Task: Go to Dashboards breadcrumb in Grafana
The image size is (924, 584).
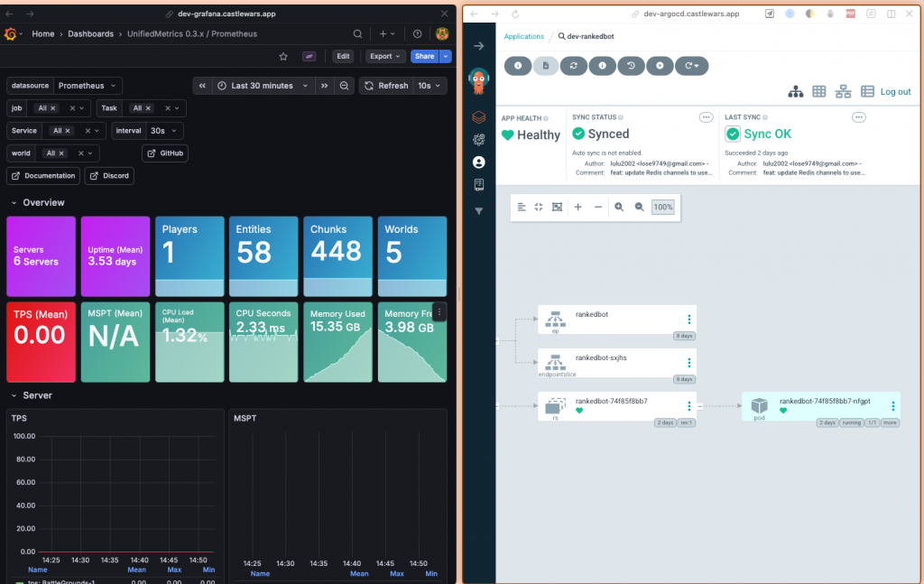Action: [91, 34]
